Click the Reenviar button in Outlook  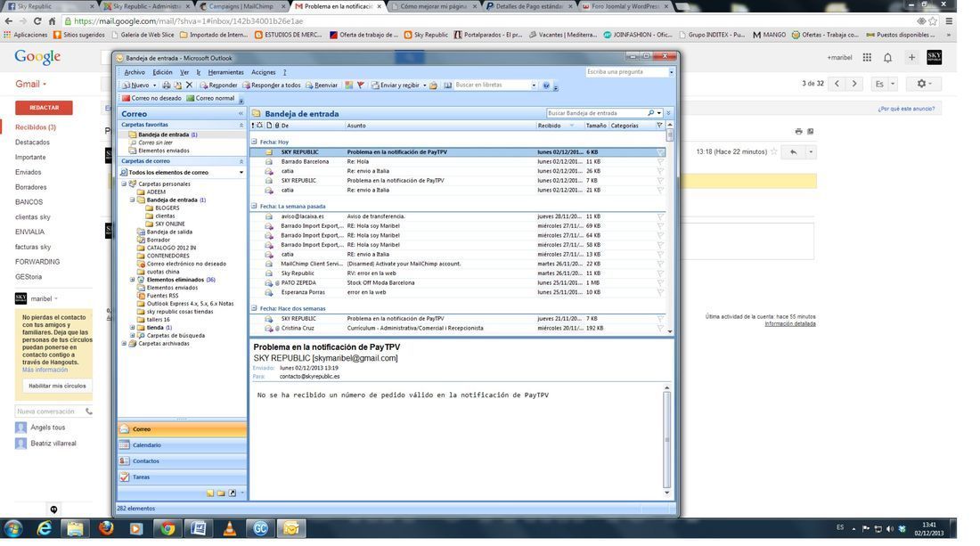click(x=322, y=85)
